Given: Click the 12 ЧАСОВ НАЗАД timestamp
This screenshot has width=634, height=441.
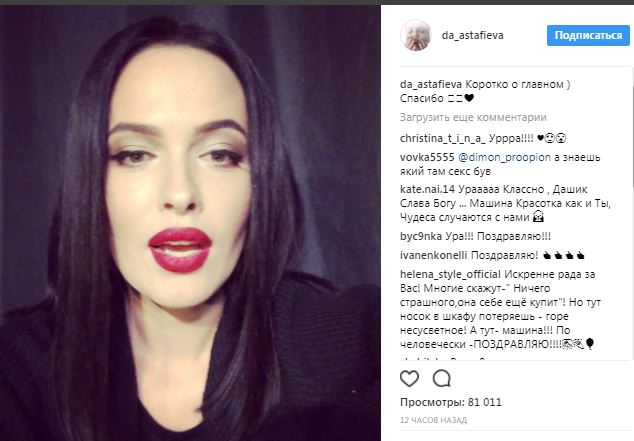Looking at the screenshot, I should tap(433, 420).
